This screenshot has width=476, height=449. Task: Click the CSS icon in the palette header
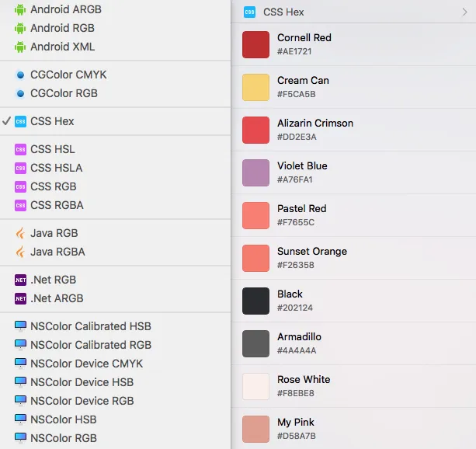click(x=249, y=12)
